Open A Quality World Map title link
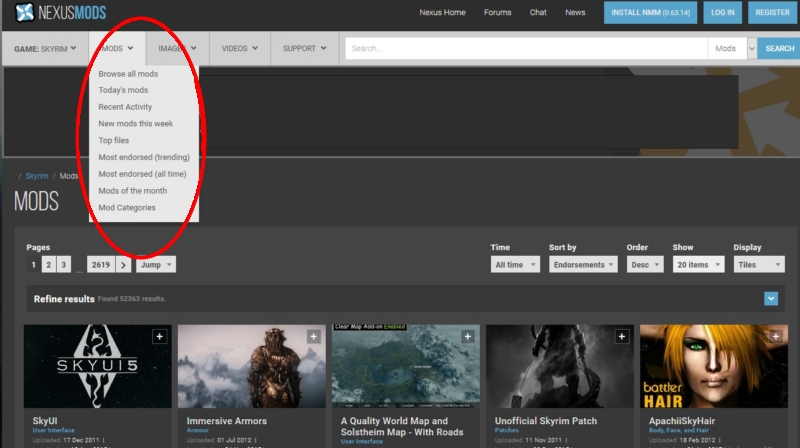Screen dimensions: 800x448 (402, 427)
